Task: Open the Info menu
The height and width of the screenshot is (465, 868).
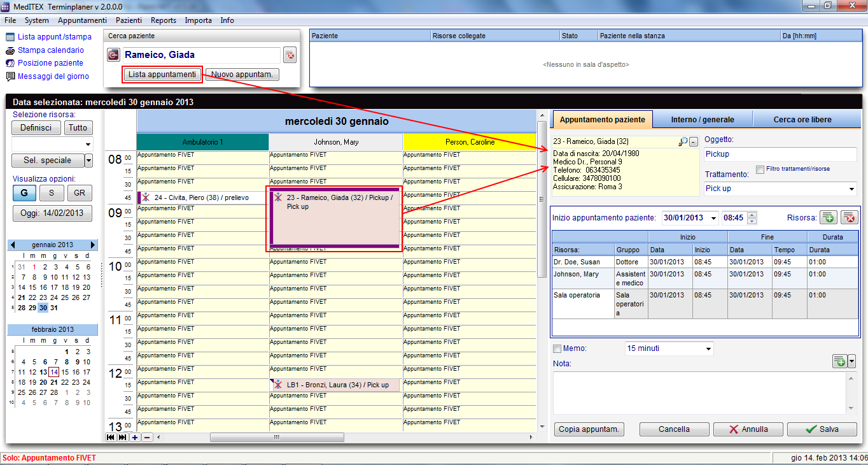Action: click(227, 20)
